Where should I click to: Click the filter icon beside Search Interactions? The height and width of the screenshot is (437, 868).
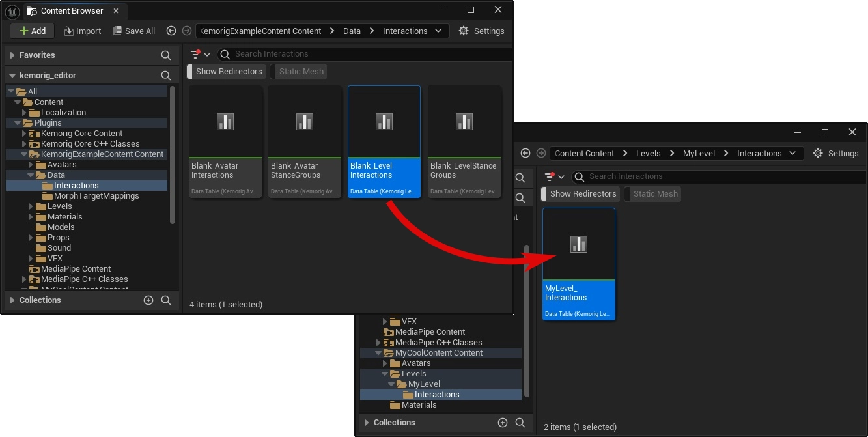pyautogui.click(x=195, y=55)
